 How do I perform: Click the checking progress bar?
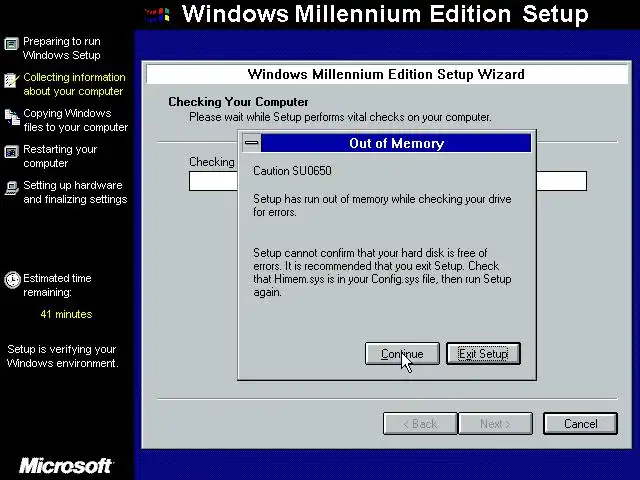[x=388, y=181]
